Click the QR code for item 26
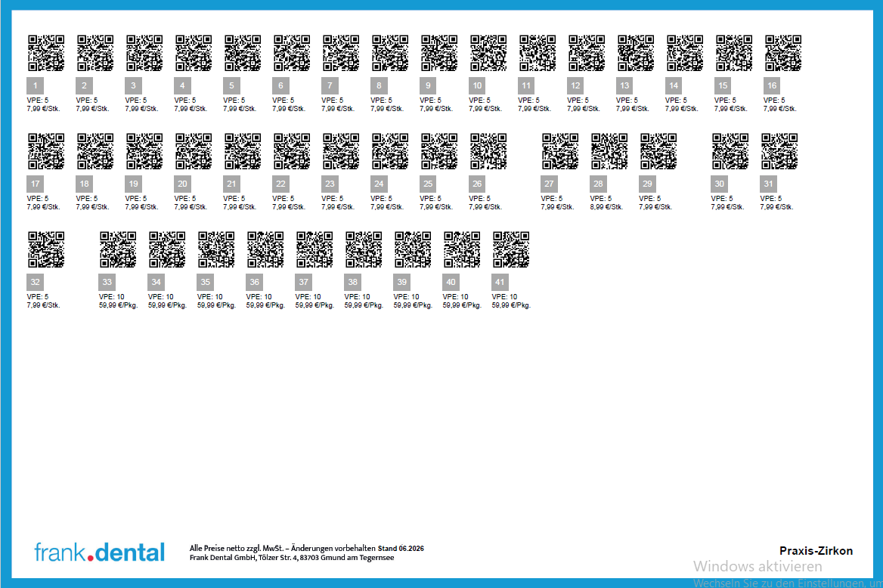The height and width of the screenshot is (588, 883). [488, 151]
